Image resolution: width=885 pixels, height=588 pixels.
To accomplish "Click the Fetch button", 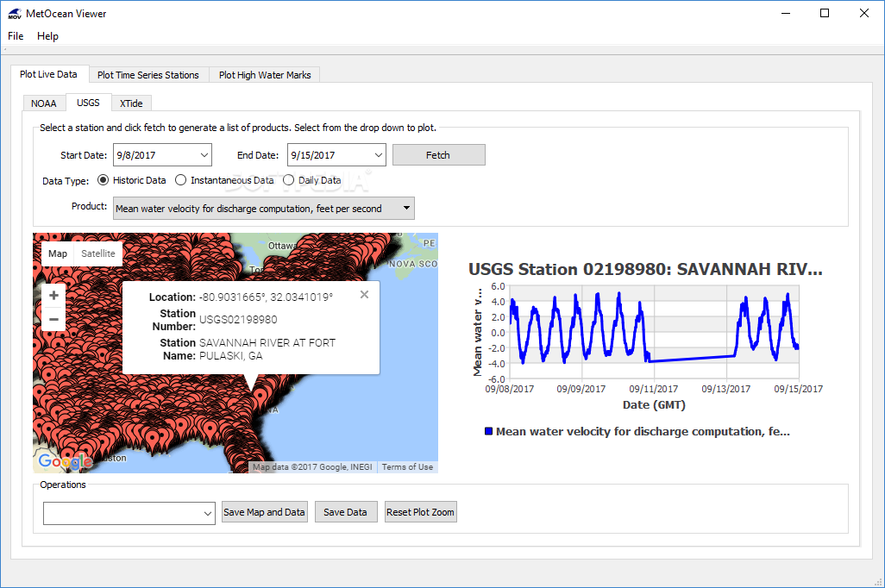I will point(438,155).
